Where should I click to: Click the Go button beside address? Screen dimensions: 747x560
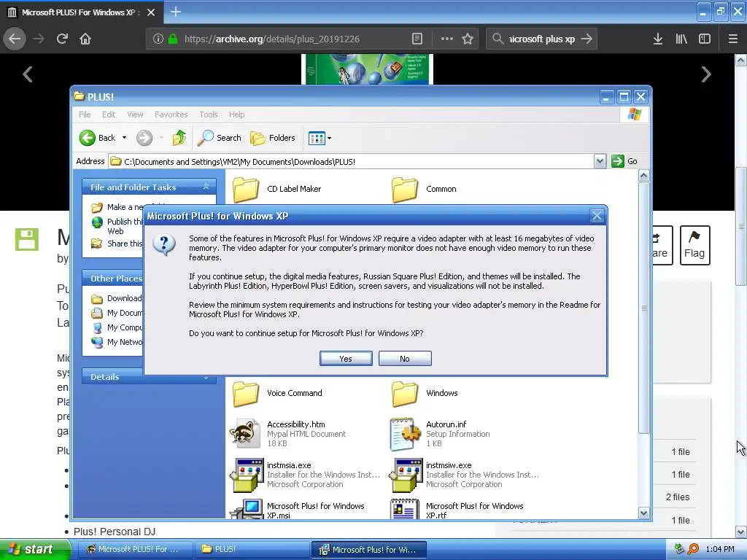[624, 161]
